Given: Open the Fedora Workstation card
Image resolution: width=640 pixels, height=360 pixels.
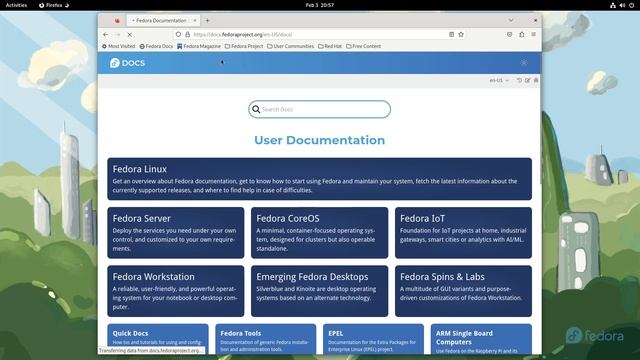Looking at the screenshot, I should click(x=176, y=291).
